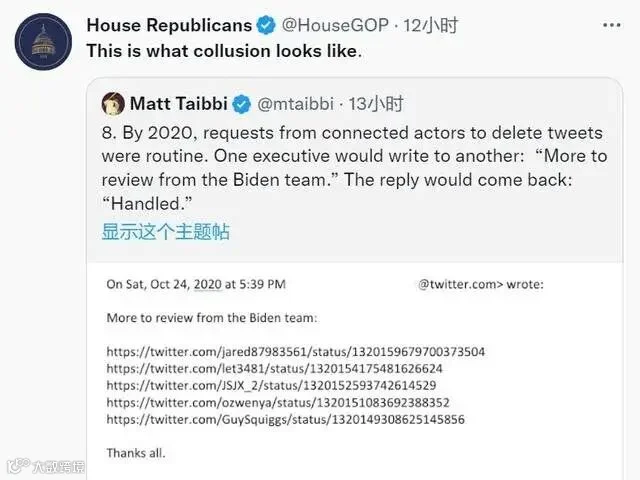Click the ozwenya status URL
The height and width of the screenshot is (480, 640).
coord(278,402)
